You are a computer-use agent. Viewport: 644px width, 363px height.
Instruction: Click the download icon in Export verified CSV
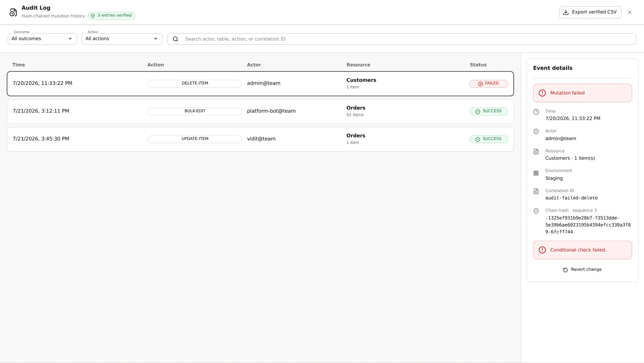pos(566,12)
